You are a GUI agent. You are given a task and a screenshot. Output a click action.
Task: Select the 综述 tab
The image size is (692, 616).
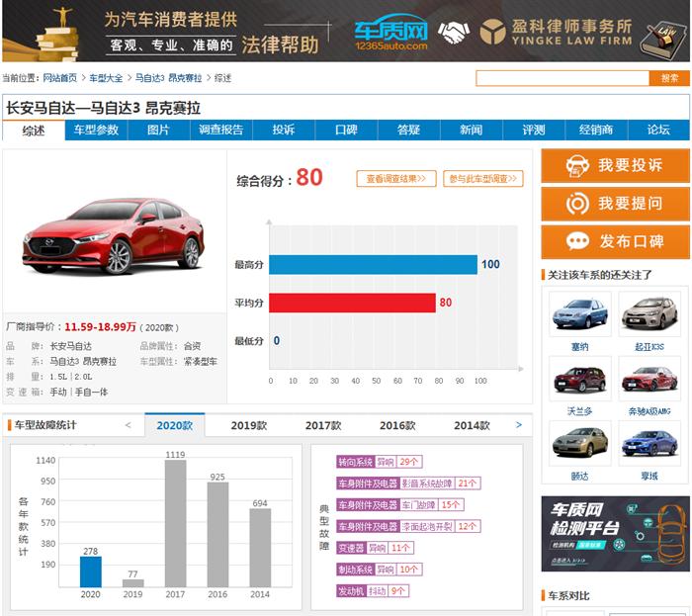coord(34,131)
